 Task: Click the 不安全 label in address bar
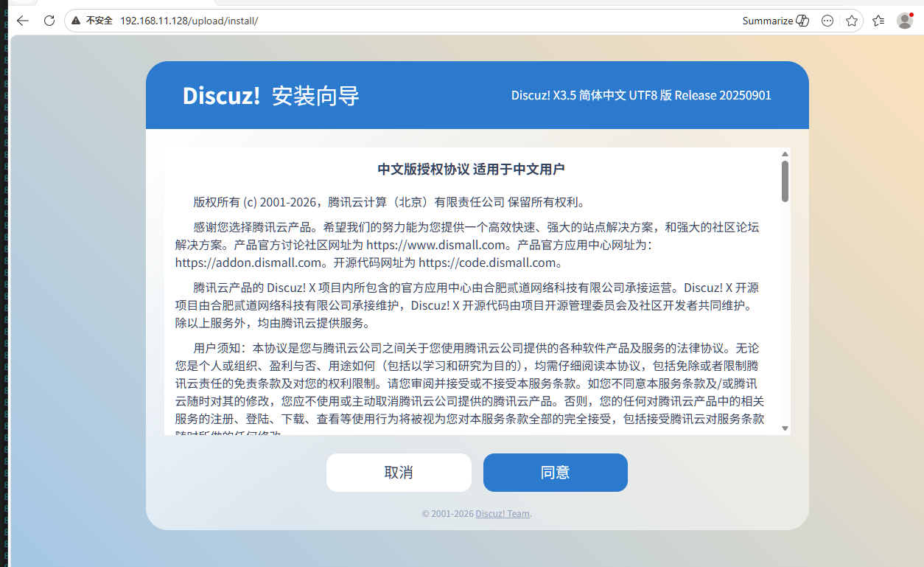coord(99,21)
